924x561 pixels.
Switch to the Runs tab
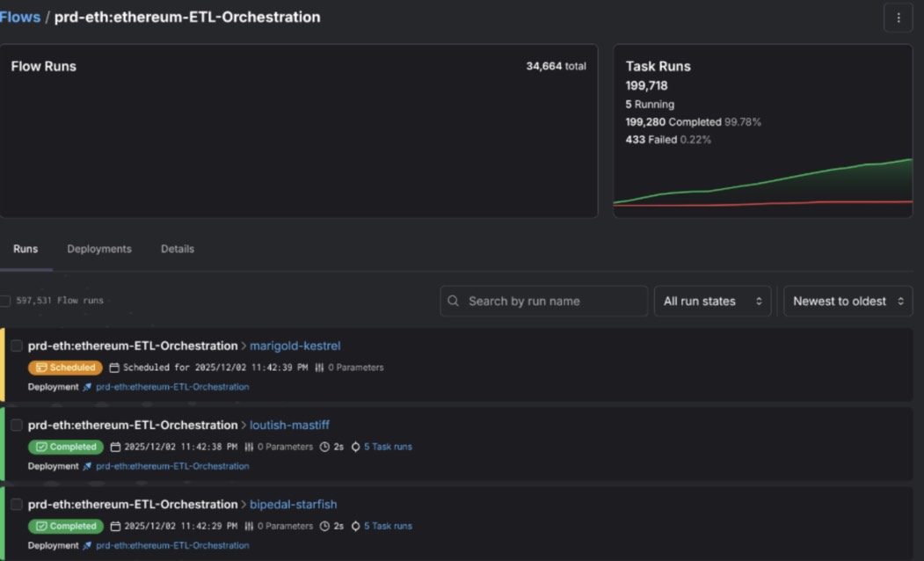click(x=25, y=249)
